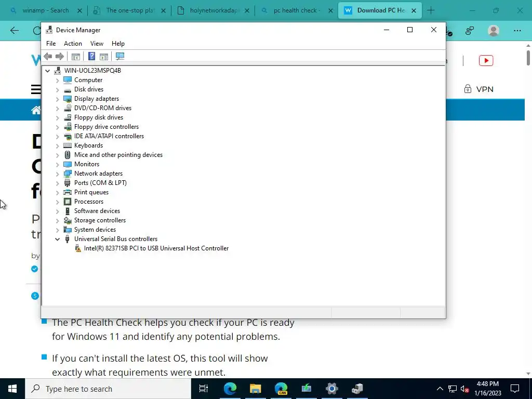Open the notification center icon
532x399 pixels.
(515, 389)
